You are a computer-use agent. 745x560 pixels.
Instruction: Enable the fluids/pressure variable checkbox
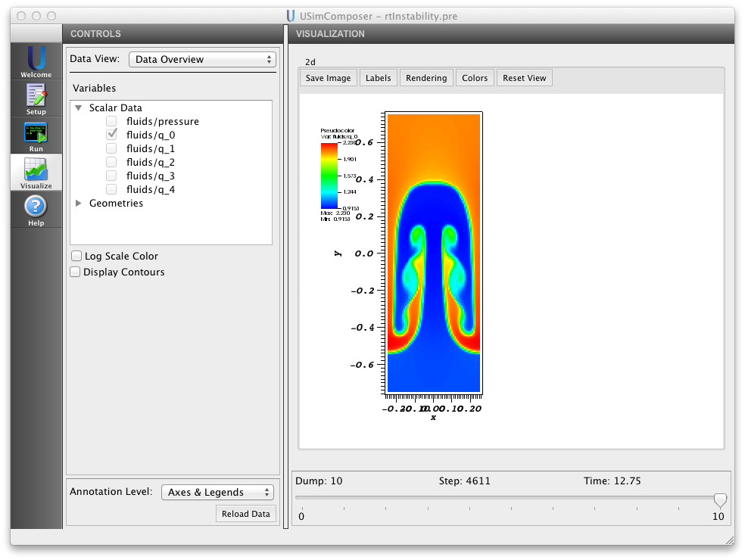point(111,121)
